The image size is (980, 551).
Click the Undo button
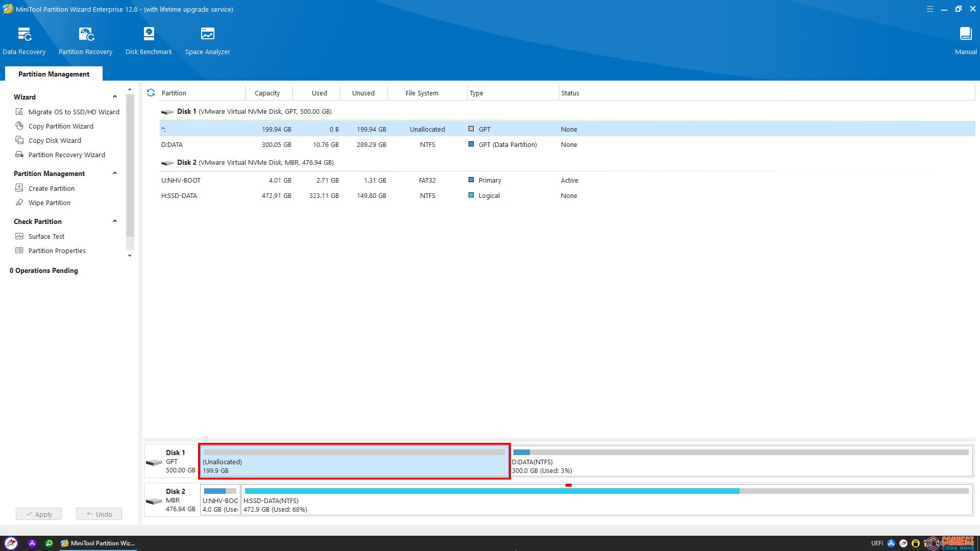(99, 514)
